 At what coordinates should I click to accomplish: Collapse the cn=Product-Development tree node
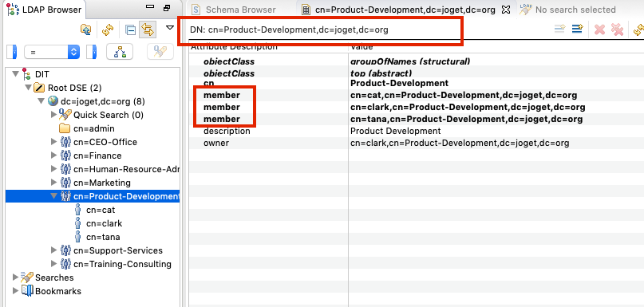tap(53, 196)
